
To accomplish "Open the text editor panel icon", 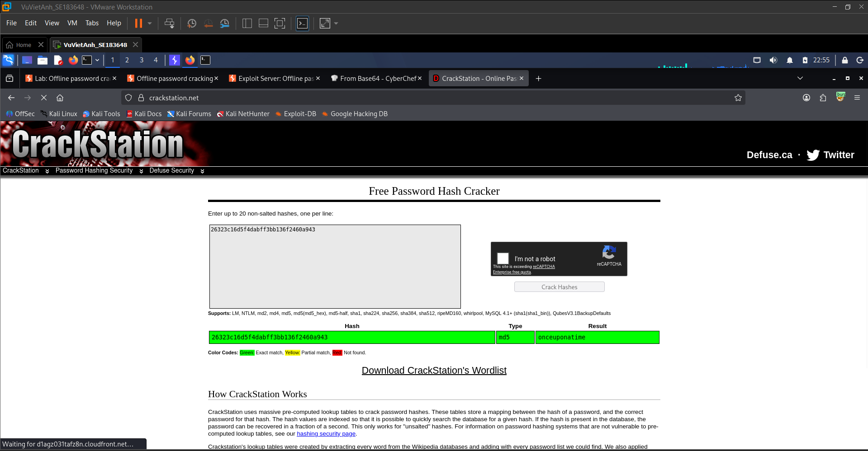I will (58, 60).
